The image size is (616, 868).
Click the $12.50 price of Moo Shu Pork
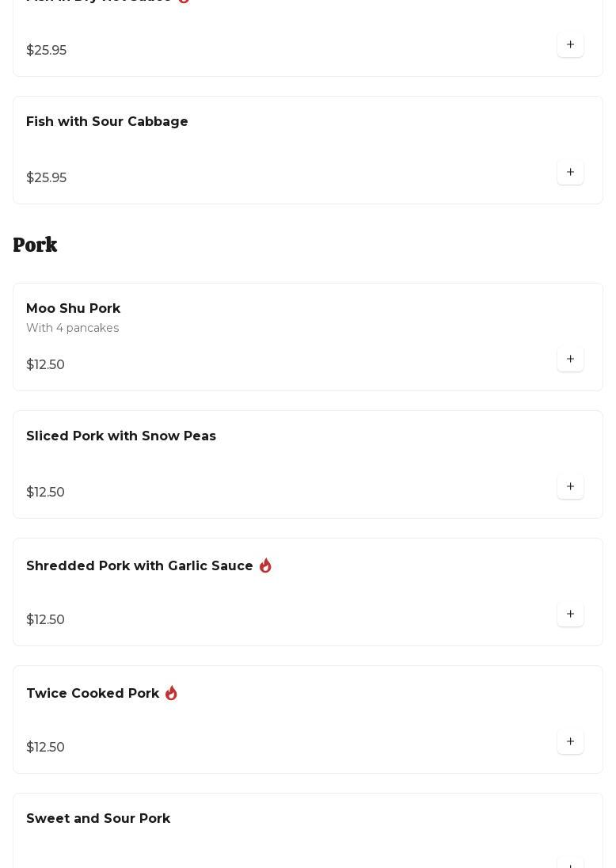coord(45,365)
